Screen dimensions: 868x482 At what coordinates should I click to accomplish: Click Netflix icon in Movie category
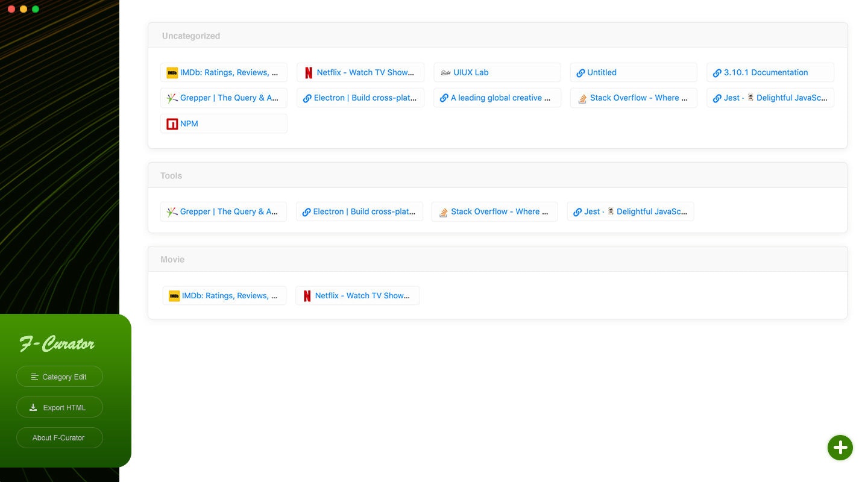(307, 296)
